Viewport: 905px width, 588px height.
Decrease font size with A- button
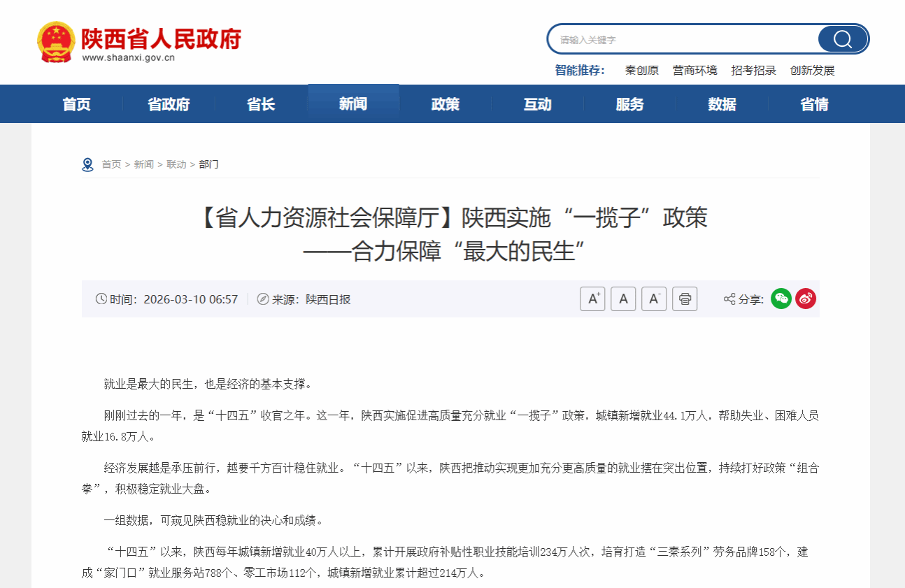(654, 299)
